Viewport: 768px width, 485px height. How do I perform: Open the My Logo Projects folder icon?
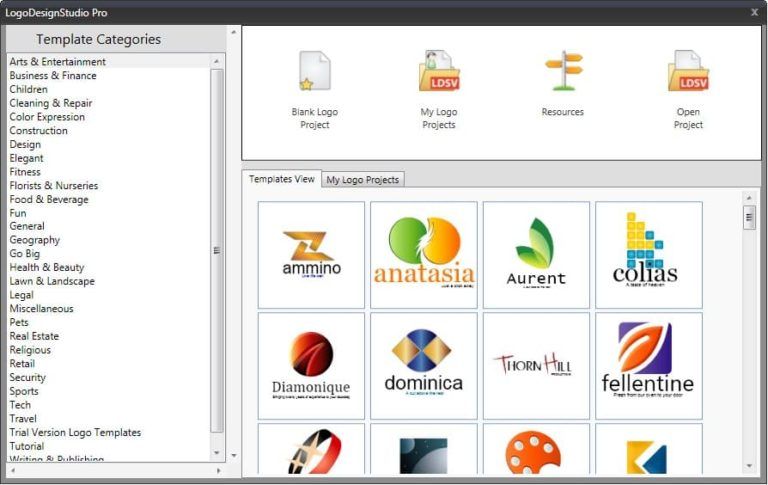click(x=439, y=72)
